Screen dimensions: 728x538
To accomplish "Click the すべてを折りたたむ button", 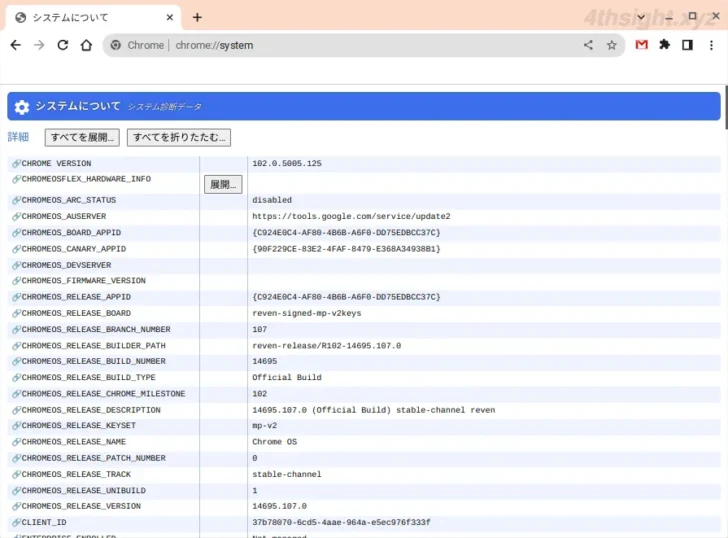I will 179,137.
